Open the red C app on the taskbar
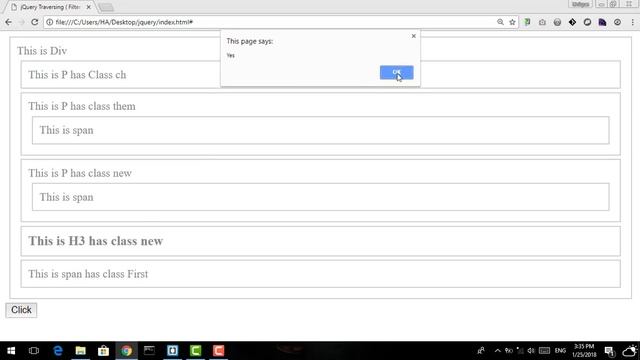This screenshot has width=640, height=360. 218,351
